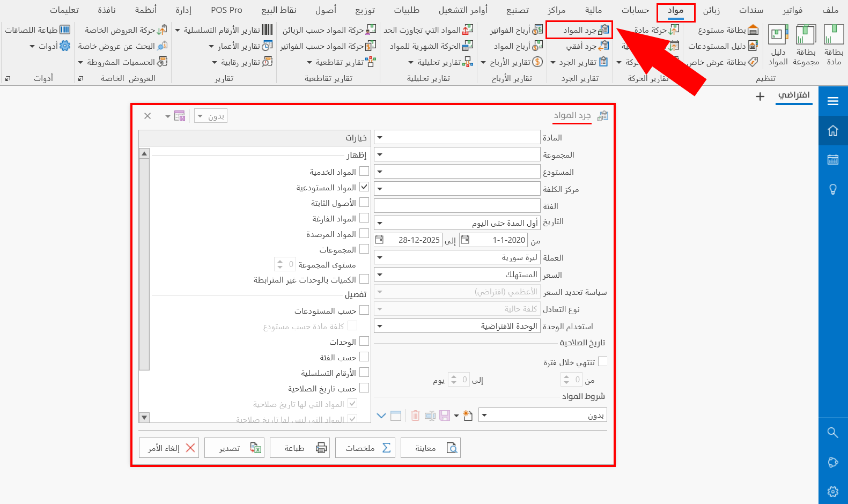Open حركة المواد حسب الفواتير report

tap(328, 46)
